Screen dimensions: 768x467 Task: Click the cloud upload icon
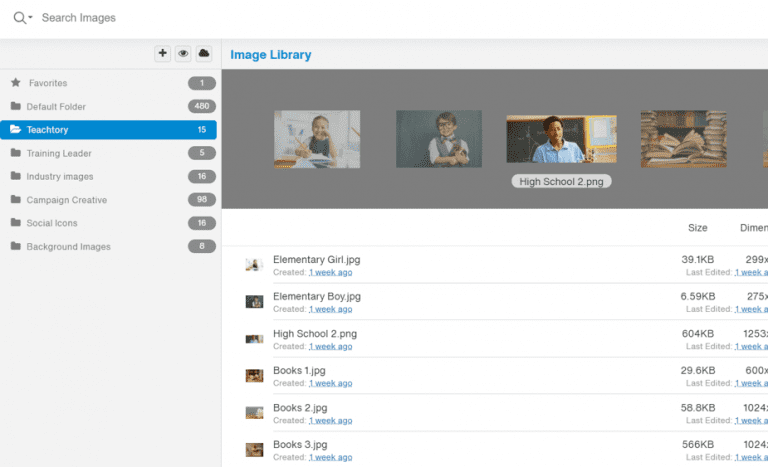(204, 54)
